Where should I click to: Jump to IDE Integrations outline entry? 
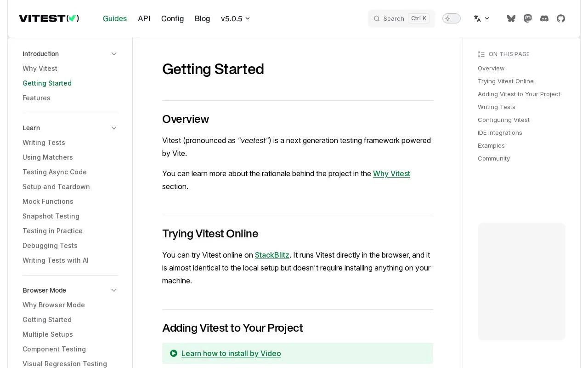[x=500, y=132]
